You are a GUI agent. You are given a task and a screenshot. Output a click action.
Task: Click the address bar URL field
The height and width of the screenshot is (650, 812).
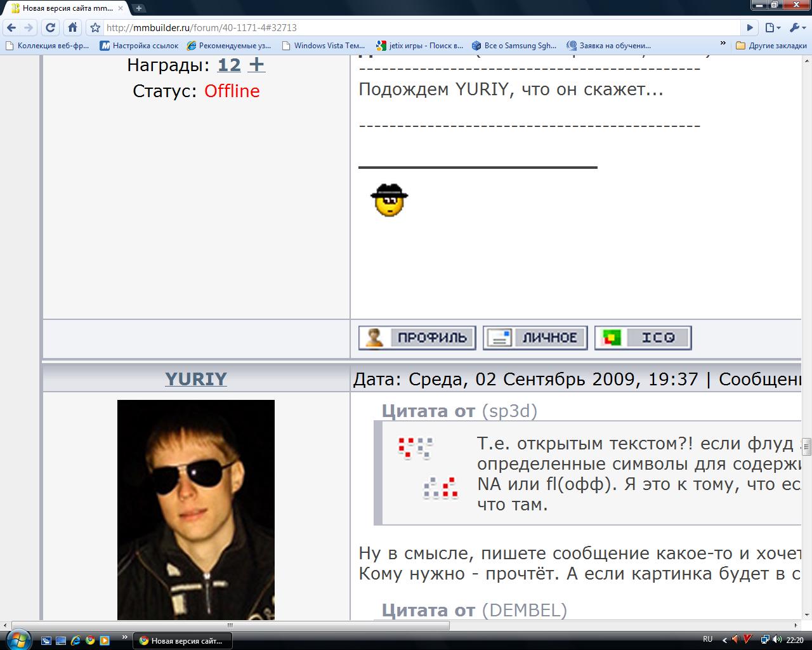pos(419,28)
